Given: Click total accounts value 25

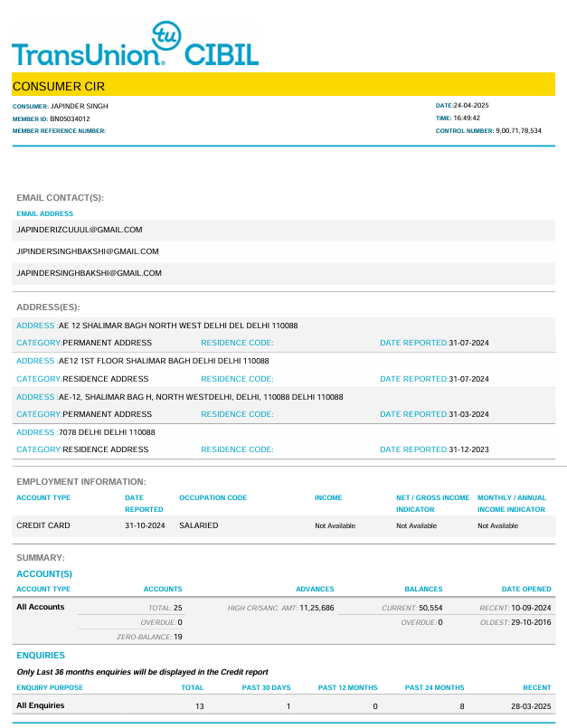Looking at the screenshot, I should [178, 608].
